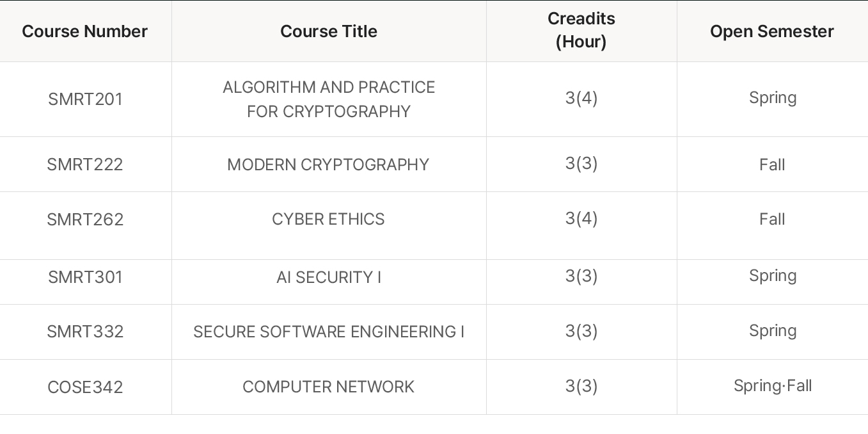Screen dimensions: 868x434
Task: Click the Course Number column header
Action: pyautogui.click(x=85, y=31)
